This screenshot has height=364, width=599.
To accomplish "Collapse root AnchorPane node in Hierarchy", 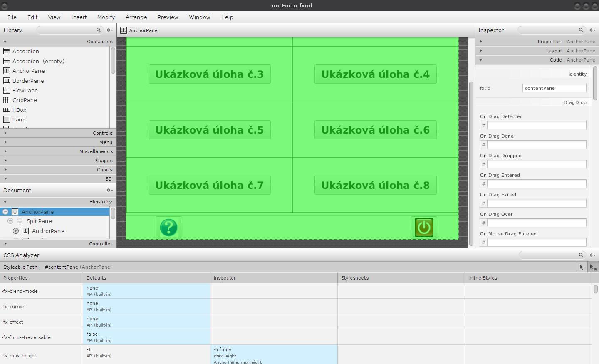I will [x=5, y=212].
